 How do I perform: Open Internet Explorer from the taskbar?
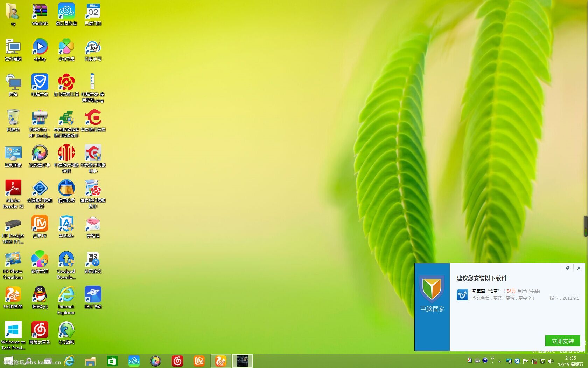(x=69, y=361)
